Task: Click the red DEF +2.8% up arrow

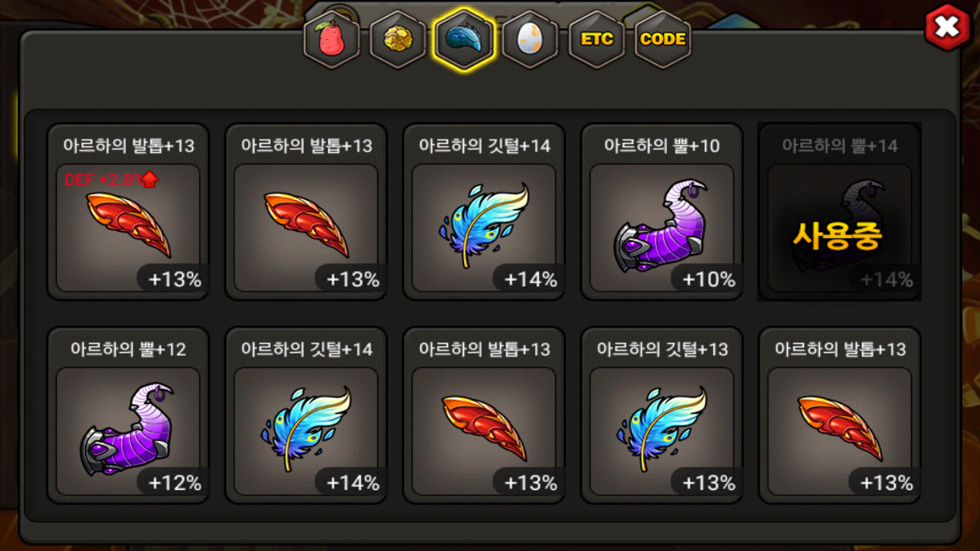Action: pyautogui.click(x=150, y=180)
